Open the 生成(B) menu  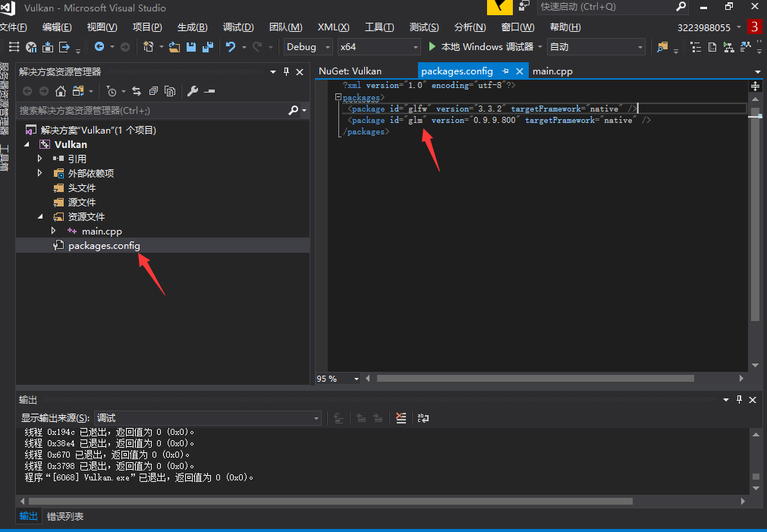[192, 27]
